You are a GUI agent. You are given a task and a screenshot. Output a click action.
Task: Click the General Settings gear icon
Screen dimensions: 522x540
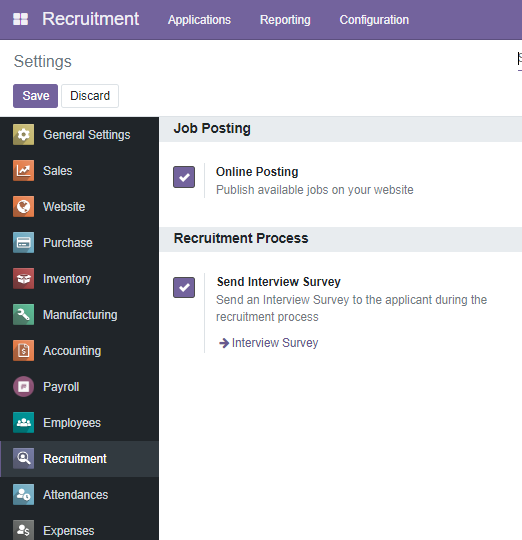[23, 134]
